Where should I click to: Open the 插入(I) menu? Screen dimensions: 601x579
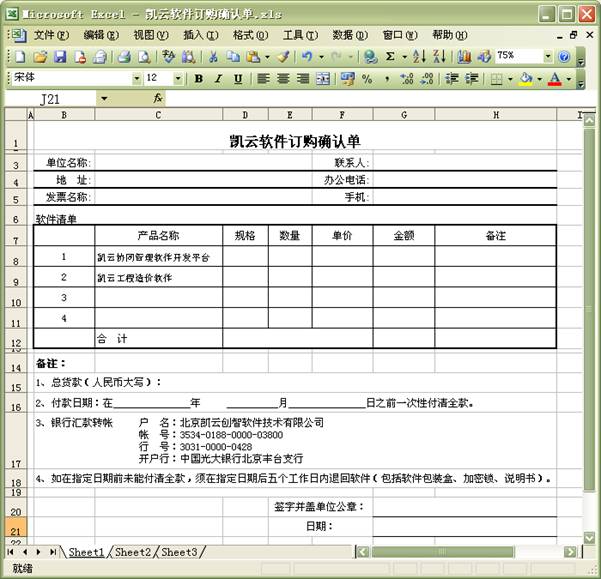pyautogui.click(x=201, y=35)
